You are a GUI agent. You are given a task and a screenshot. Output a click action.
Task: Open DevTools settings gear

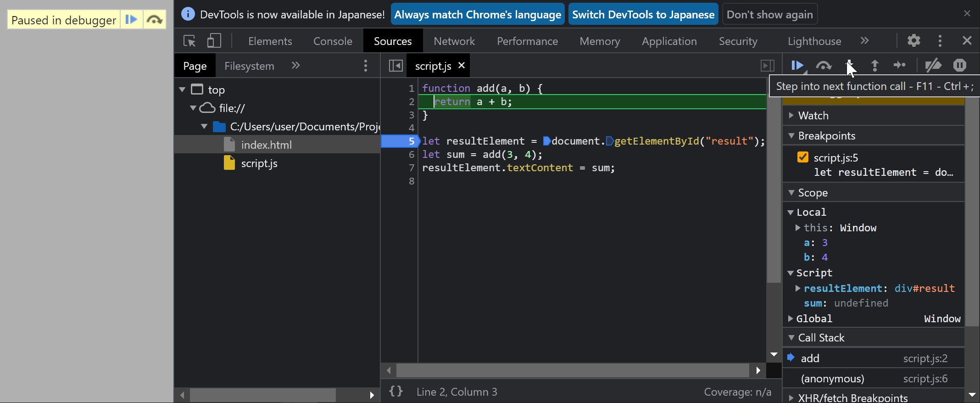click(x=913, y=41)
